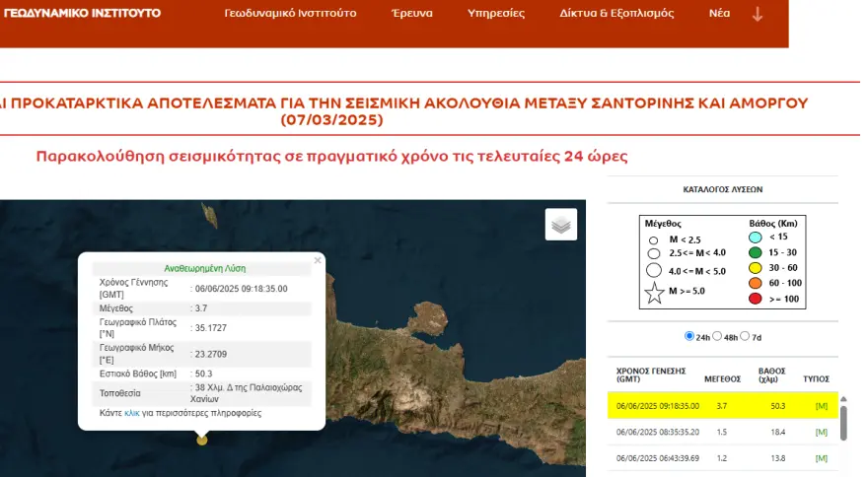The image size is (868, 477).
Task: Click the down arrow in navigation bar
Action: [758, 14]
